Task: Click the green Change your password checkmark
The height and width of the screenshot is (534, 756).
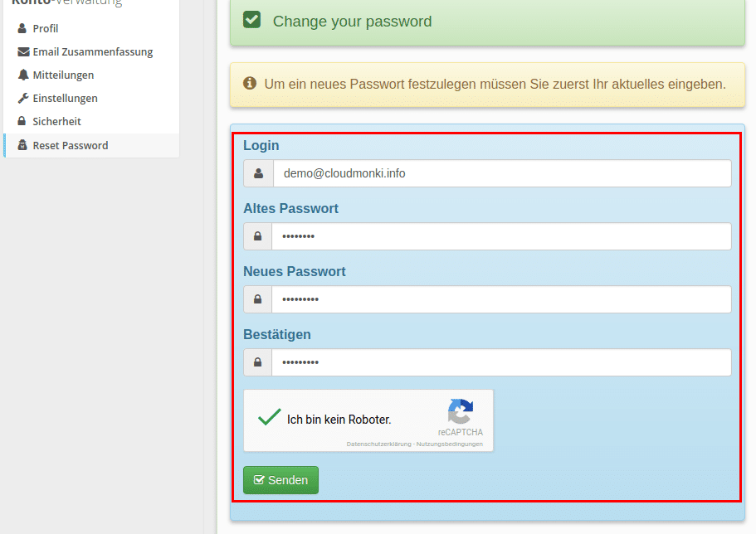Action: [251, 20]
